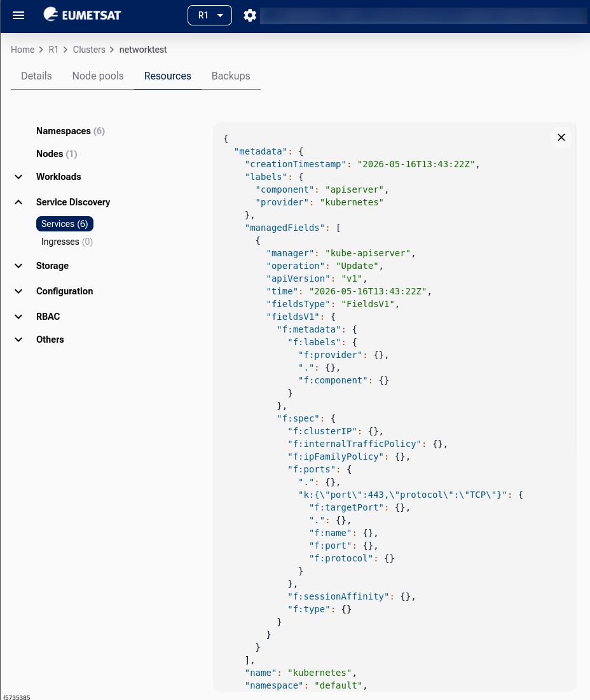The image size is (590, 700).
Task: Expand the Configuration section
Action: tap(18, 292)
